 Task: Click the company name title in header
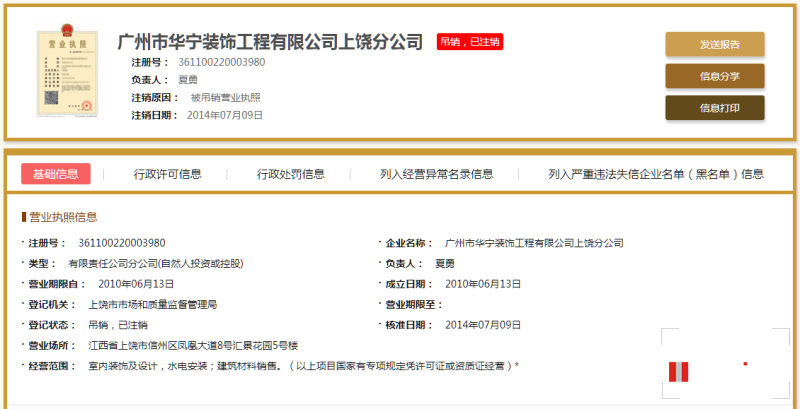tap(270, 42)
